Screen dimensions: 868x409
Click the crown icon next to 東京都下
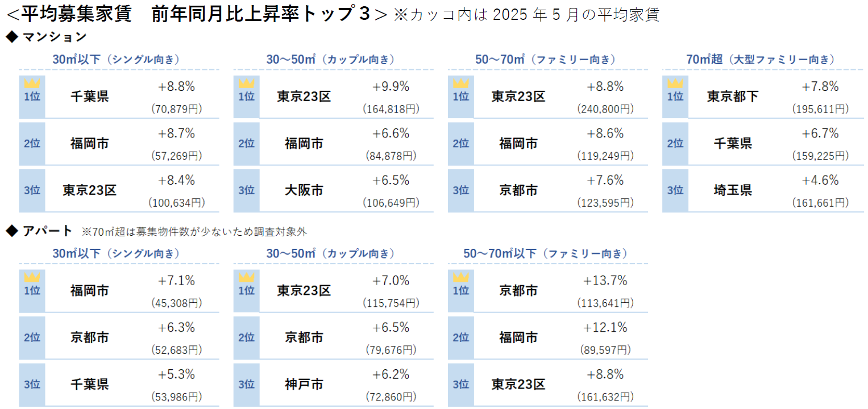click(x=675, y=84)
